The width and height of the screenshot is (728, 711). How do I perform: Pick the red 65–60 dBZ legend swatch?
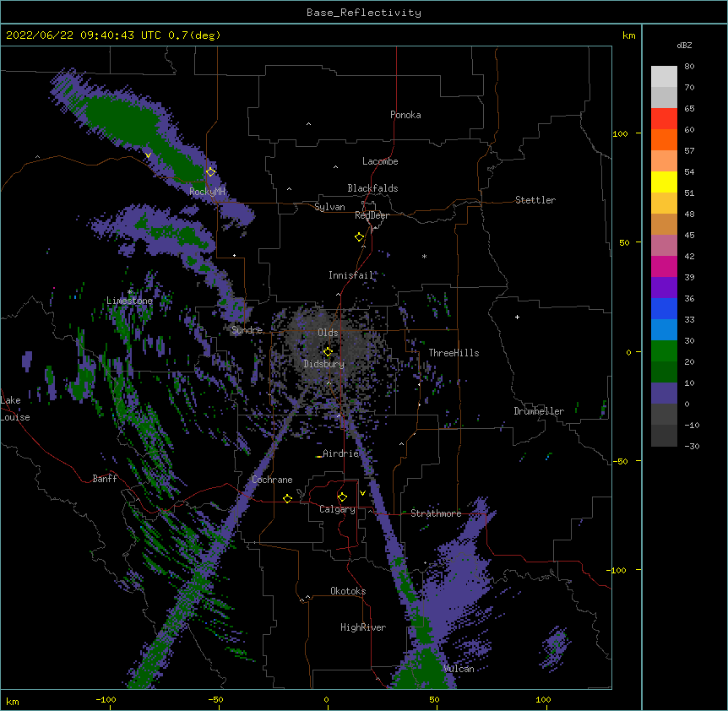pos(664,119)
